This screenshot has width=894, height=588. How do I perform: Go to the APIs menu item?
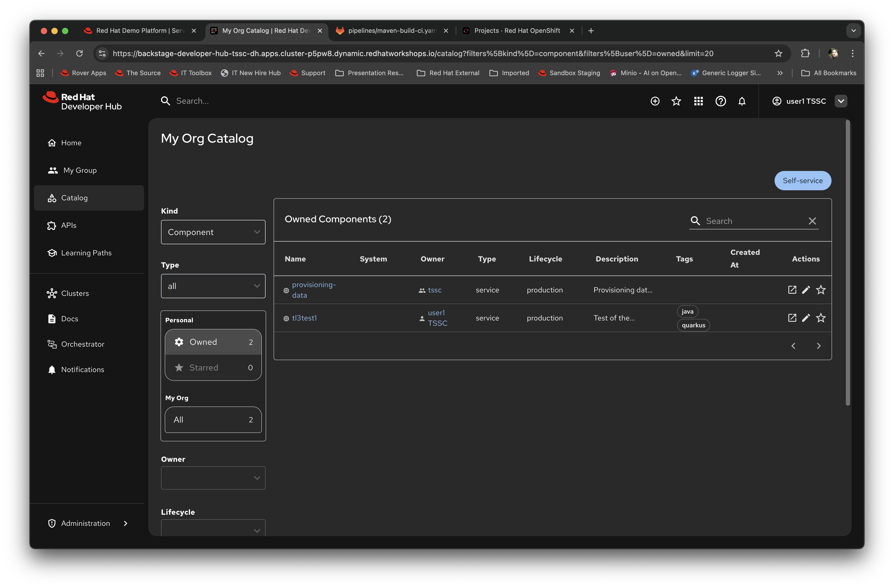(69, 225)
